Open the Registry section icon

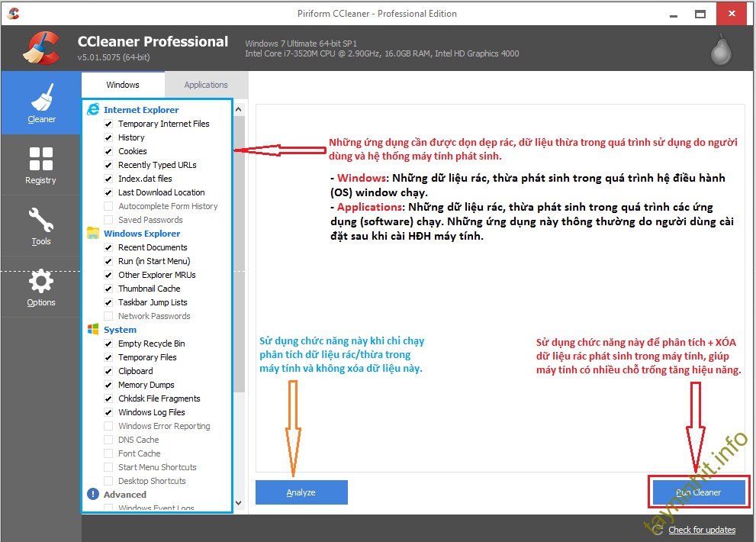click(41, 159)
